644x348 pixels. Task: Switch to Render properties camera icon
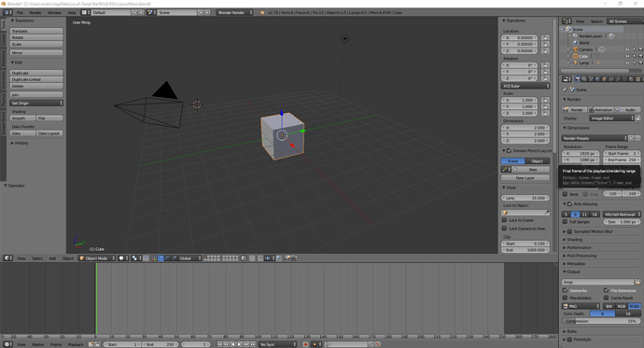pyautogui.click(x=578, y=78)
